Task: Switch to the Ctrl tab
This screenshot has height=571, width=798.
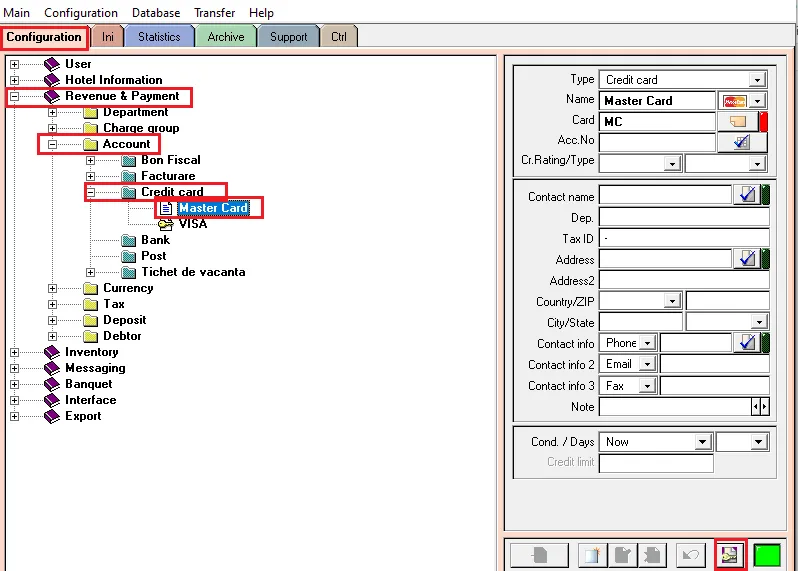Action: pyautogui.click(x=339, y=37)
